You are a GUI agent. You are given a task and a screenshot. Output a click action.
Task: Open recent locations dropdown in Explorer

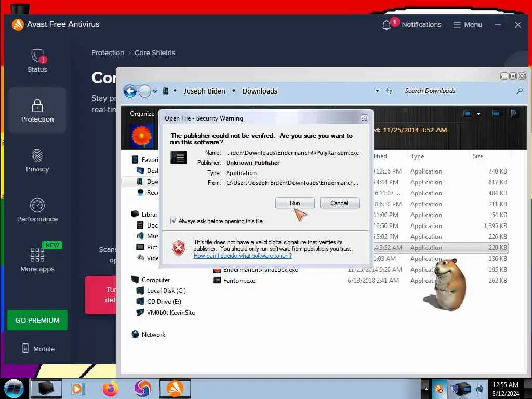155,91
